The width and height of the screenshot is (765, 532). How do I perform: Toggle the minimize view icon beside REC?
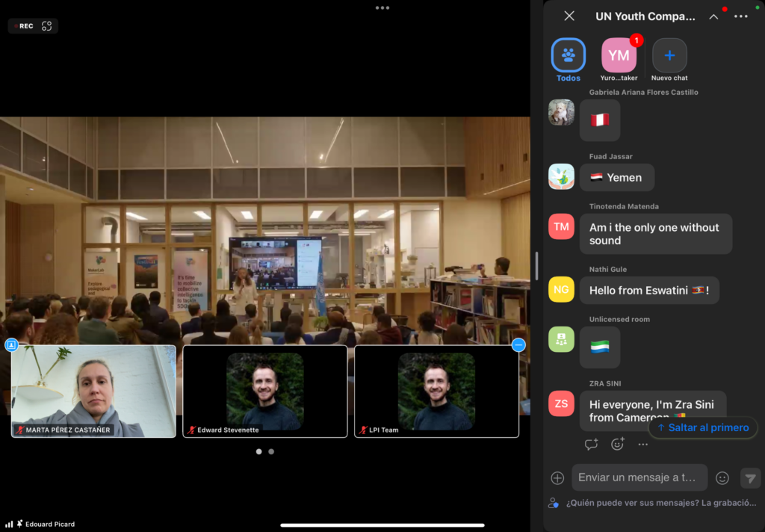tap(47, 26)
